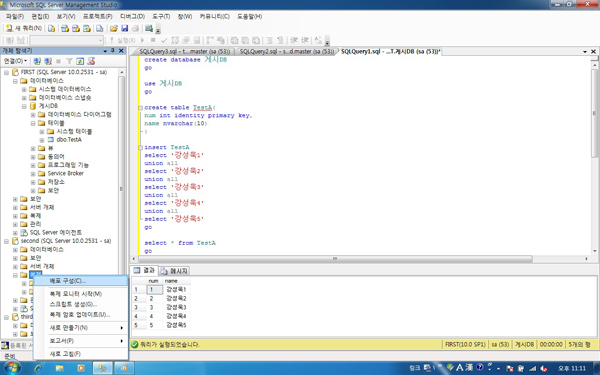Screen dimensions: 600x375
Task: Close the 개체 탐색기 panel
Action: click(121, 51)
